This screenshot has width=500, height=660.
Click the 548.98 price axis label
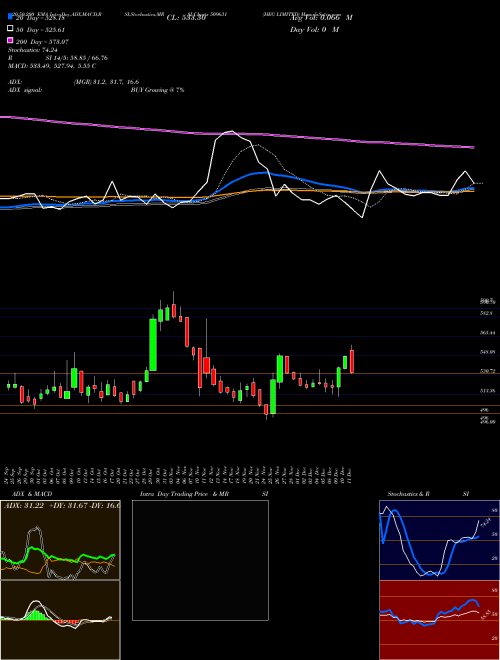point(489,352)
